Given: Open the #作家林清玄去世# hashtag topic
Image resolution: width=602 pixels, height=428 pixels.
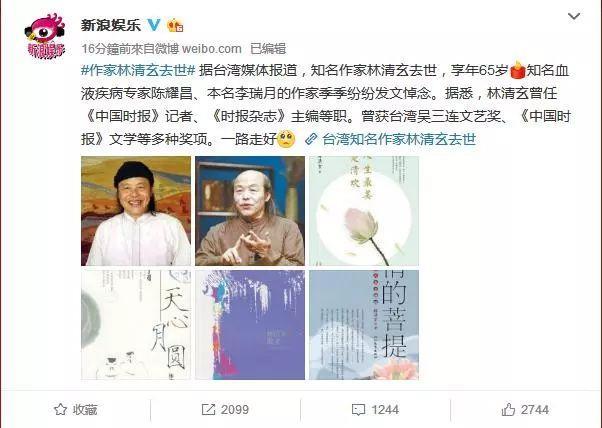Looking at the screenshot, I should click(x=138, y=71).
